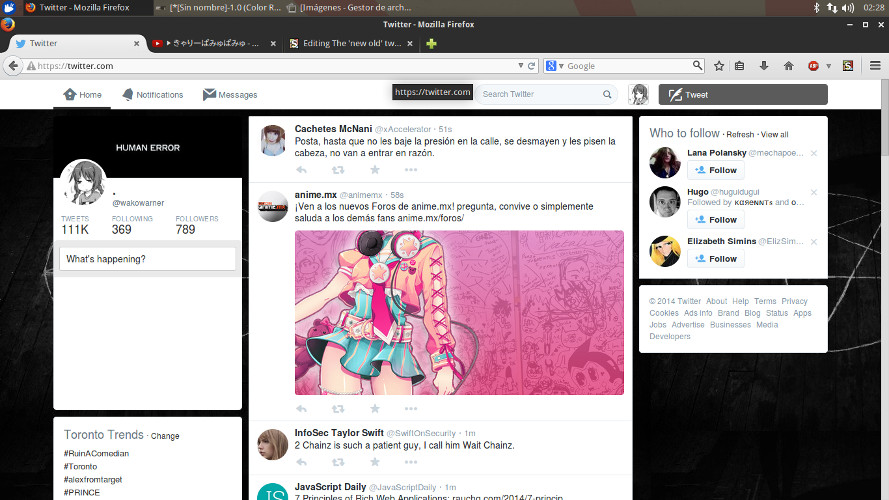The width and height of the screenshot is (889, 500).
Task: Expand the URL bar history dropdown
Action: pos(520,66)
